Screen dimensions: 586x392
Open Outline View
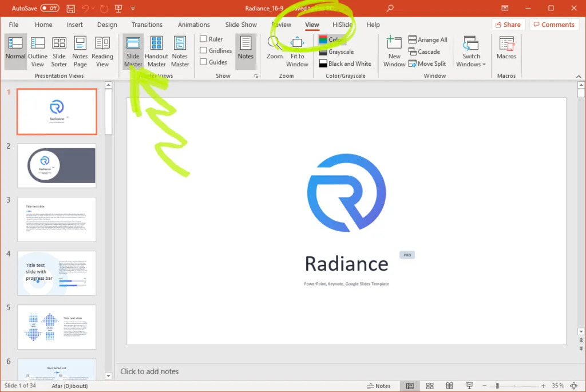point(38,51)
